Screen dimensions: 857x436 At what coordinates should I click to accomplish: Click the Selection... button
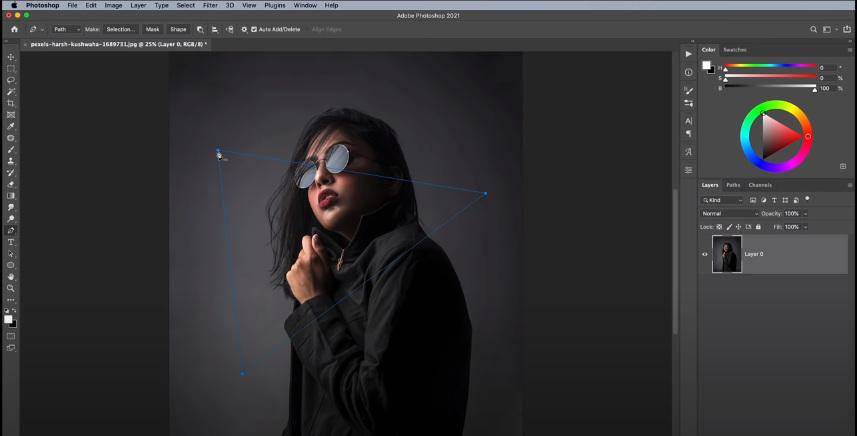(120, 30)
